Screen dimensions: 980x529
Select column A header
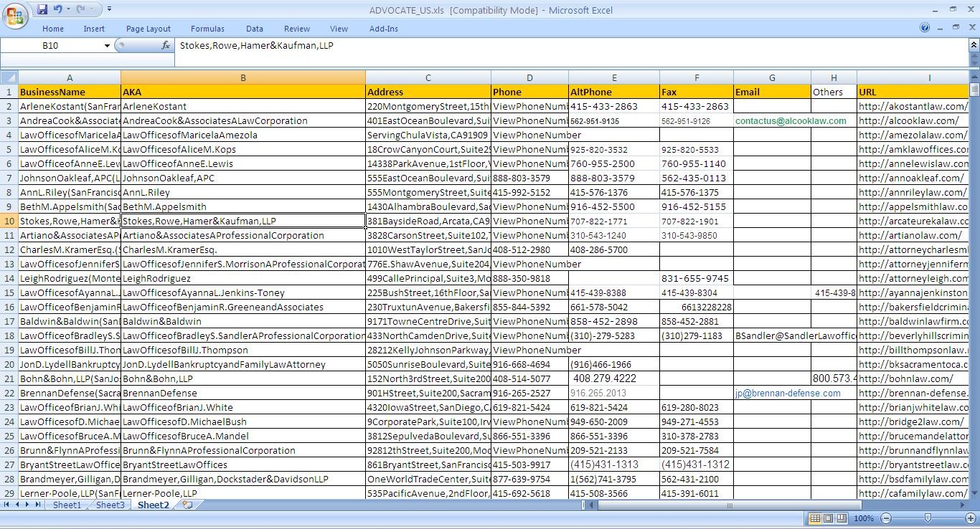click(x=70, y=77)
